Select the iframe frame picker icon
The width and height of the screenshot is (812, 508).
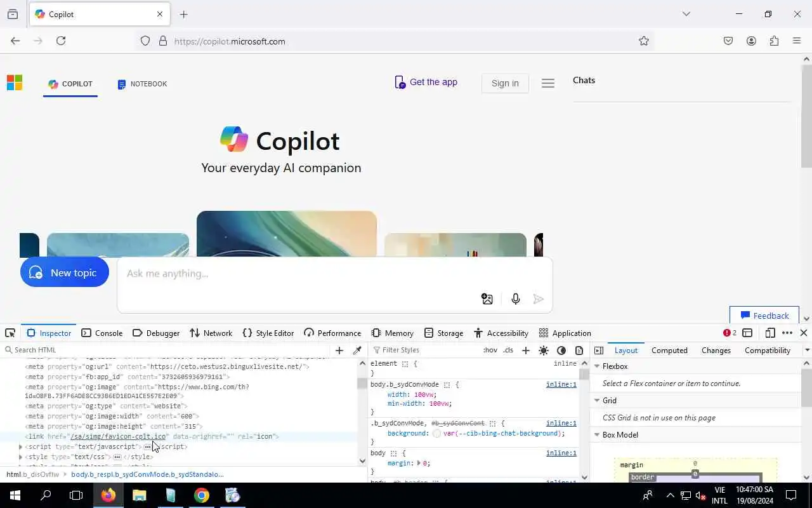coord(747,333)
